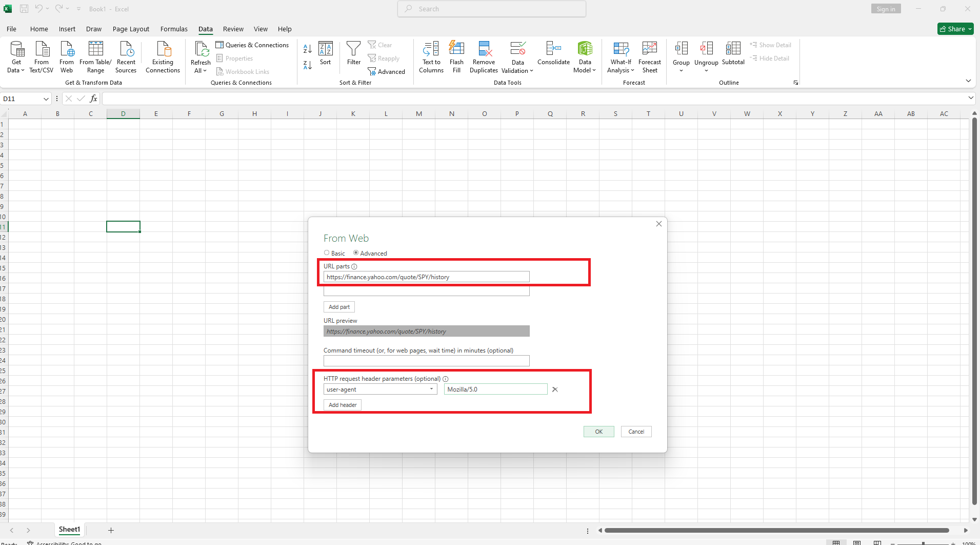Open Data Validation
The width and height of the screenshot is (980, 545).
tap(517, 57)
